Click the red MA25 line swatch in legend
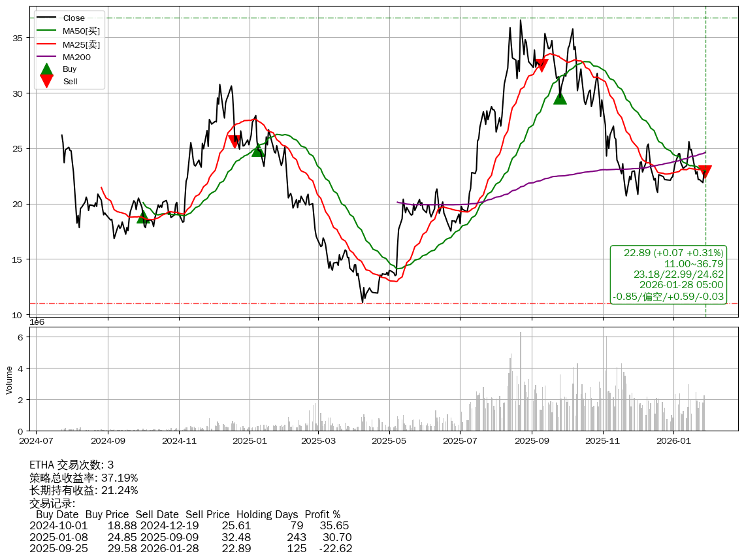The width and height of the screenshot is (744, 560). point(46,44)
